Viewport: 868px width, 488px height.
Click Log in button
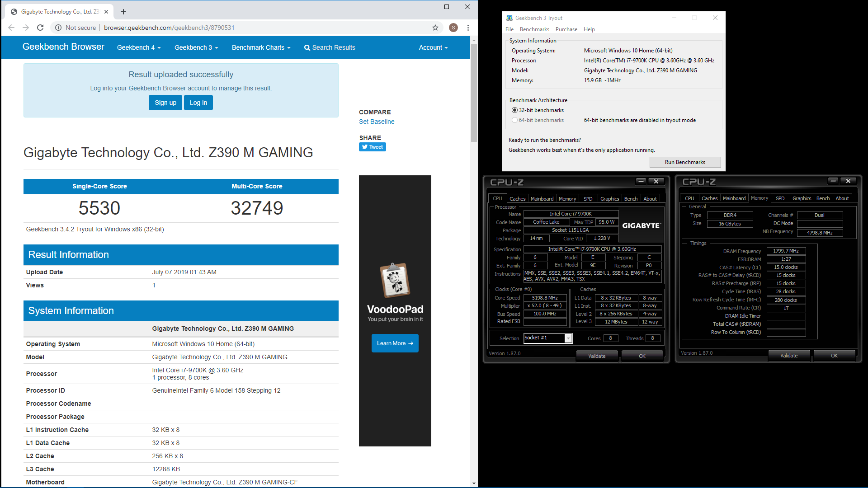point(198,103)
